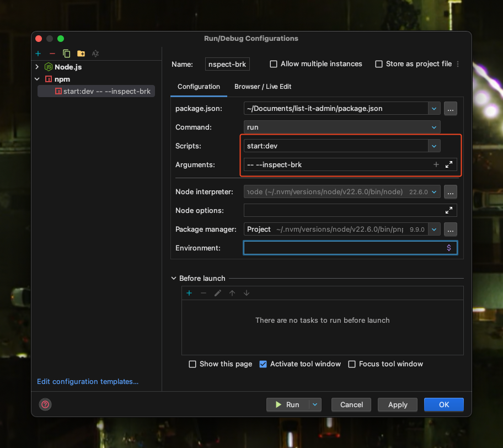Expand the Node.js tree node

click(38, 67)
